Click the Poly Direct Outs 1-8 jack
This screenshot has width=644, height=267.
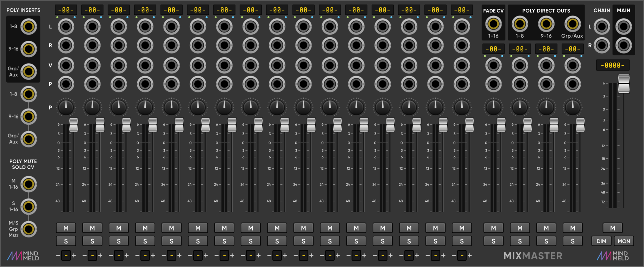520,24
